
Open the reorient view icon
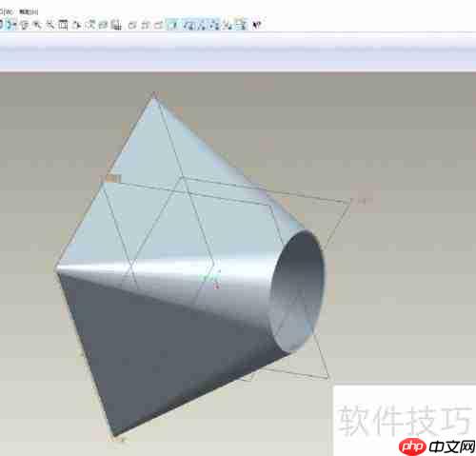(x=76, y=25)
